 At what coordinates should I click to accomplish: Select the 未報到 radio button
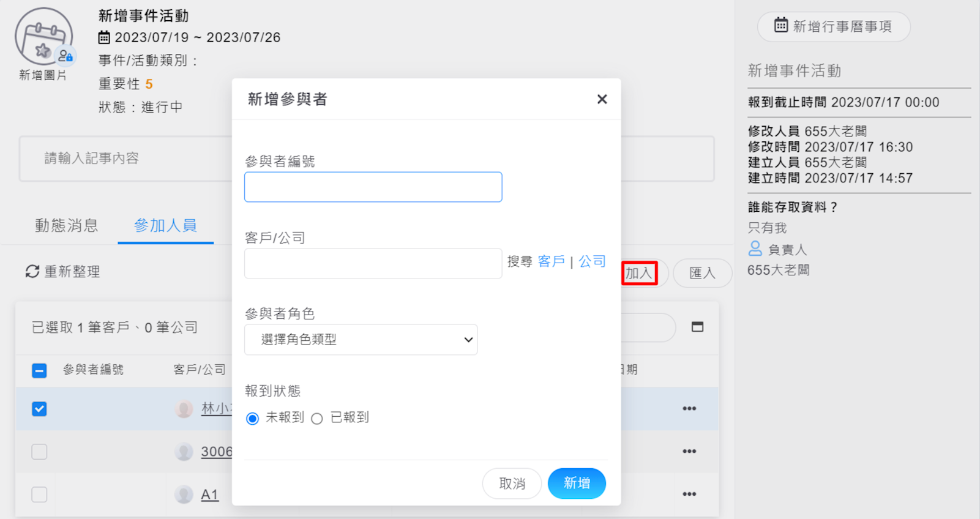[x=252, y=419]
